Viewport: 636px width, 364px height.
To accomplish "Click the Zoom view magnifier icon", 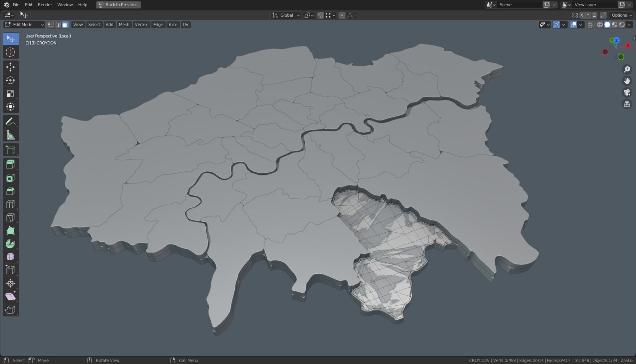I will tap(627, 69).
